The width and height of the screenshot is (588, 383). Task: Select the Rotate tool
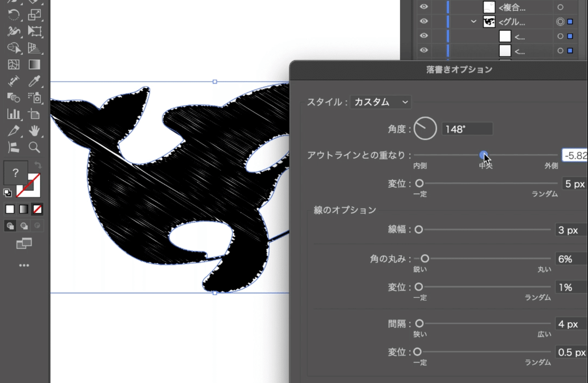pyautogui.click(x=13, y=14)
